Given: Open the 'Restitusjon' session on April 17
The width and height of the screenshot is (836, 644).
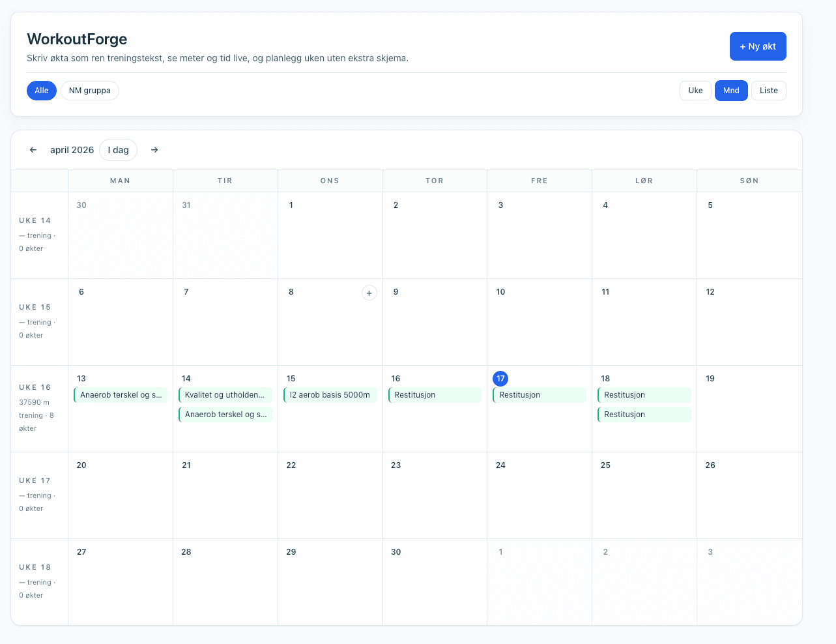Looking at the screenshot, I should pos(539,394).
